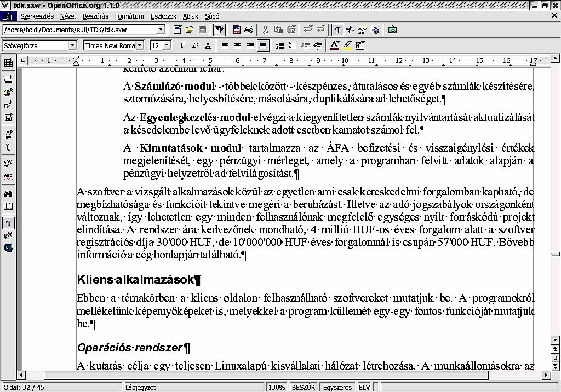561x392 pixels.
Task: Open Find & Replace binoculars icon
Action: pos(8,193)
